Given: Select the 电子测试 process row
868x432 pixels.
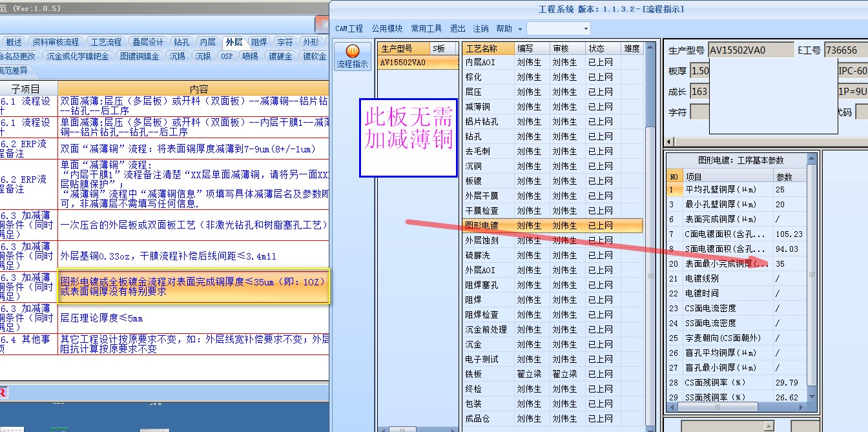Looking at the screenshot, I should (x=553, y=359).
